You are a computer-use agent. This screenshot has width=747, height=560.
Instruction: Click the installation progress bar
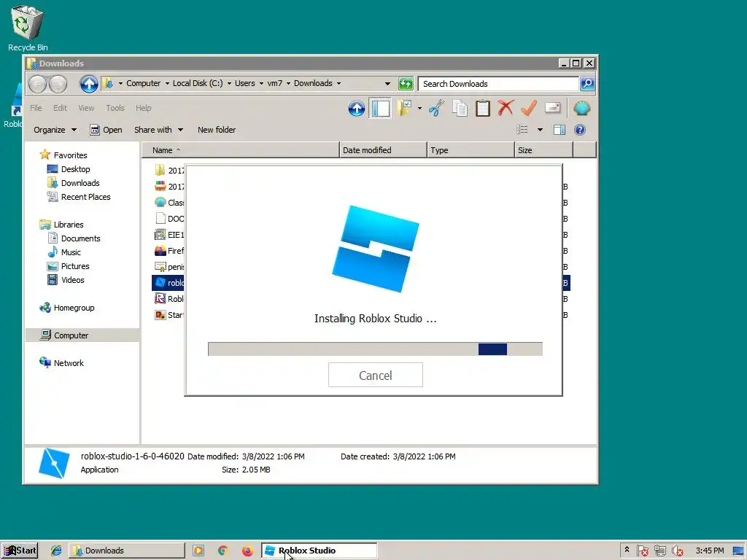(376, 349)
